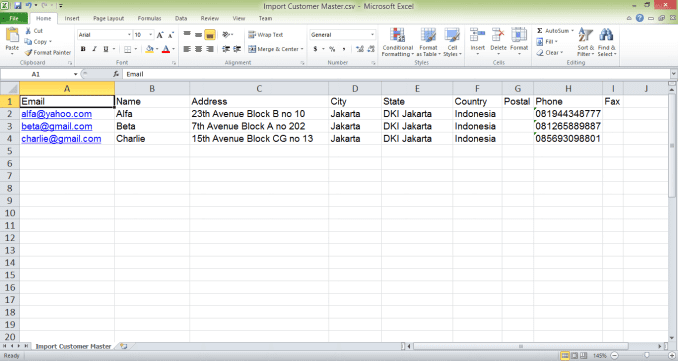
Task: Open Find & Select menu
Action: [x=607, y=42]
